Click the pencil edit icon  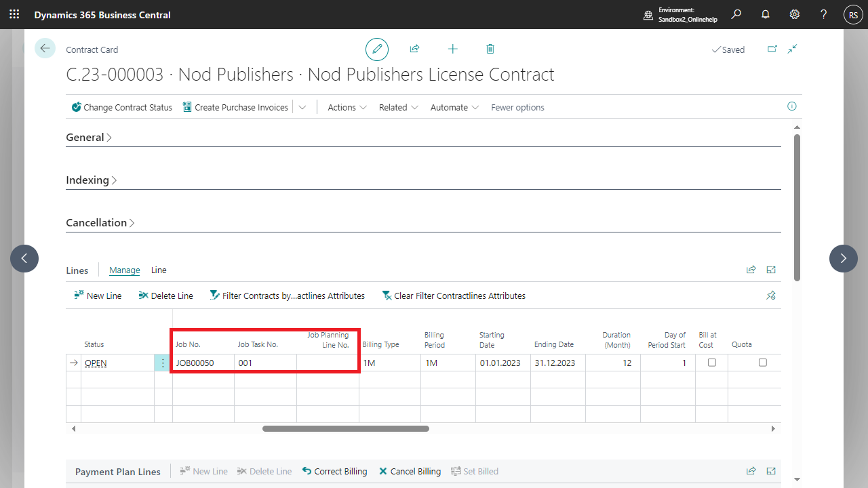click(x=377, y=49)
